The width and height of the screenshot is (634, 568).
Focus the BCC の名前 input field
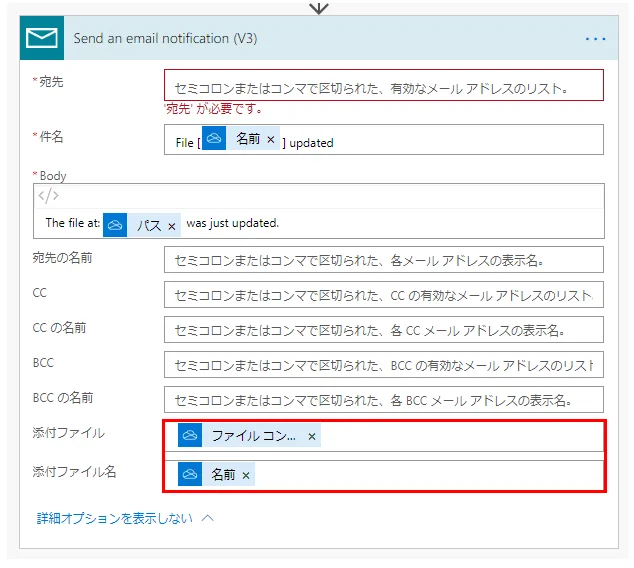[x=383, y=400]
